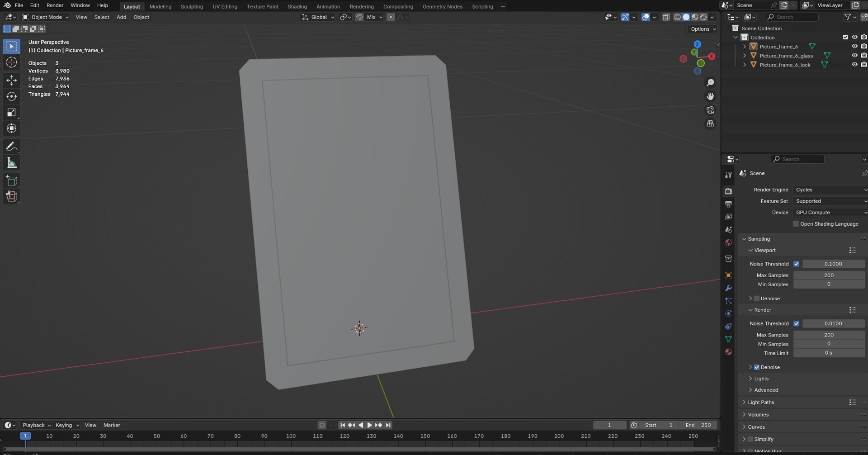
Task: Open the Options button in viewport
Action: coord(703,29)
